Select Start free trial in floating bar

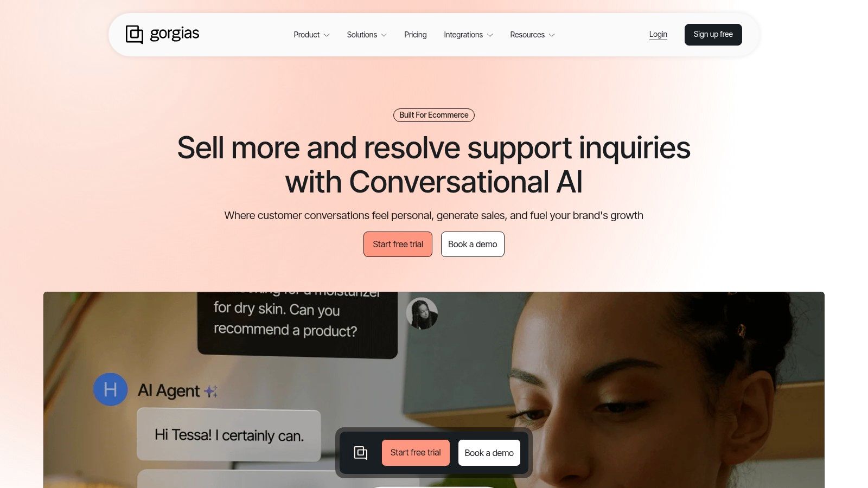[x=416, y=453]
